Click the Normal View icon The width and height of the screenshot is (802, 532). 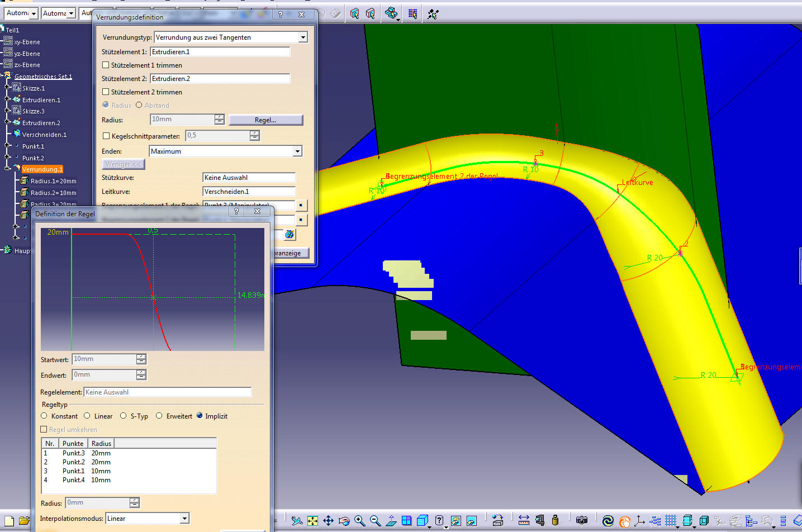click(391, 521)
